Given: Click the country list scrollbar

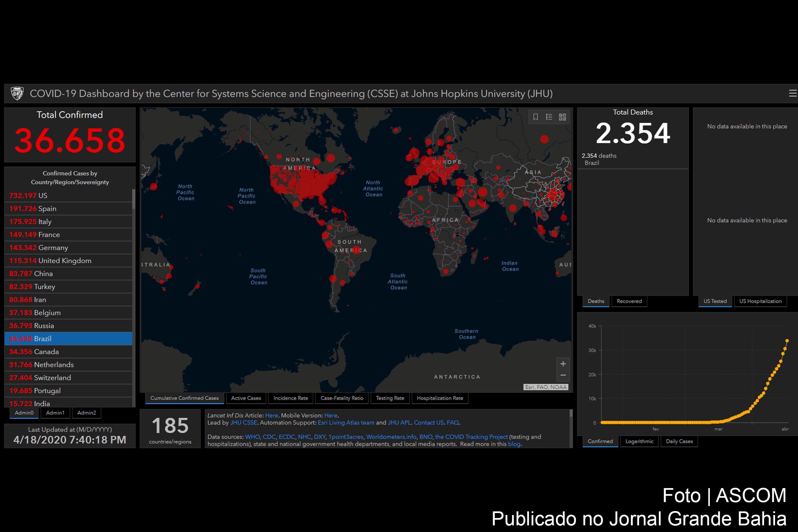Looking at the screenshot, I should 134,199.
